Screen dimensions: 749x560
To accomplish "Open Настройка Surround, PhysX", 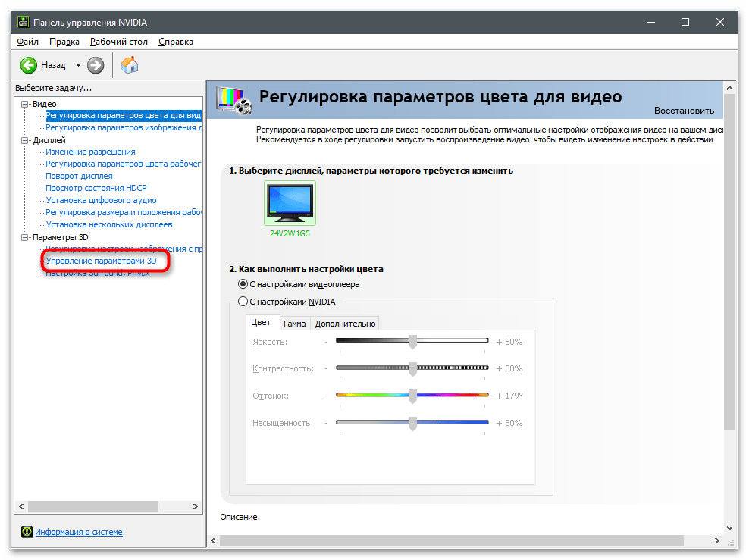I will (98, 273).
